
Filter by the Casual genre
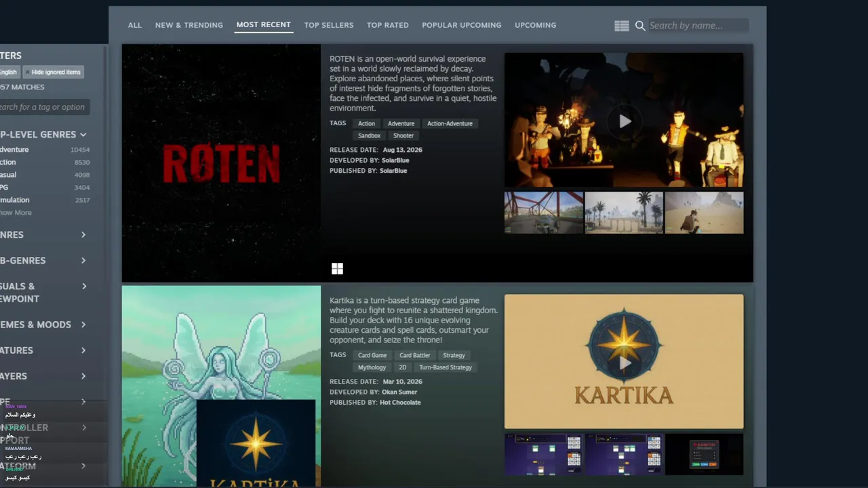[45, 175]
